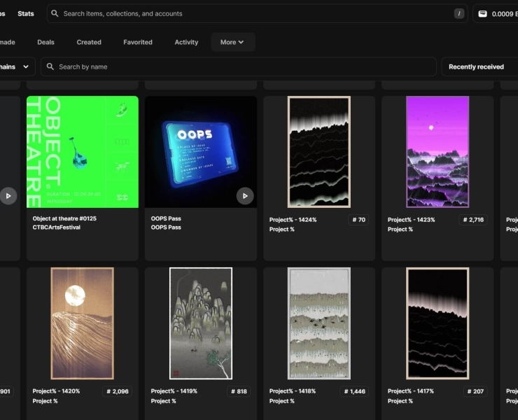Open the green Object at theatre #0125 thumbnail

[x=82, y=152]
